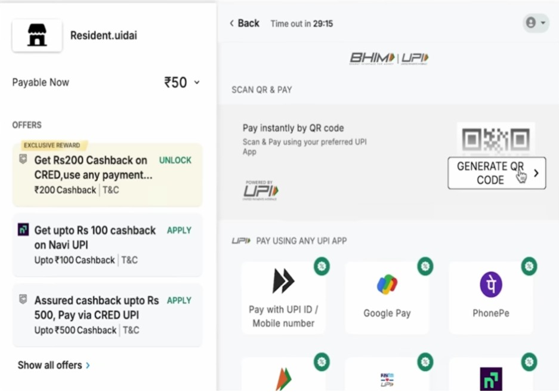Open the Scan QR & Pay section
Image resolution: width=559 pixels, height=392 pixels.
262,89
